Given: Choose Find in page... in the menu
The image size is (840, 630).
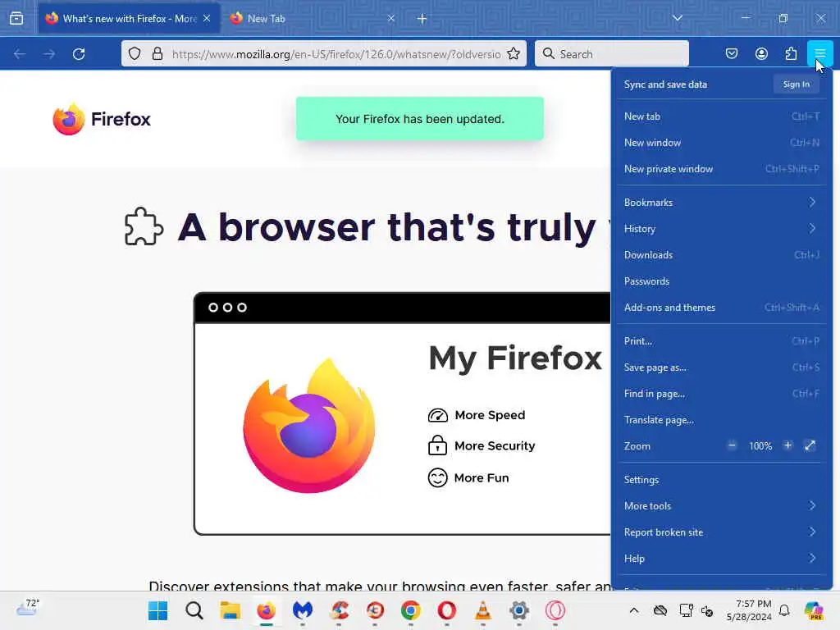Looking at the screenshot, I should [722, 393].
